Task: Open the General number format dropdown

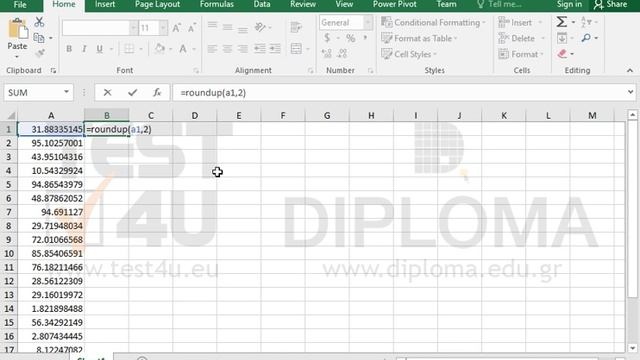Action: (368, 22)
